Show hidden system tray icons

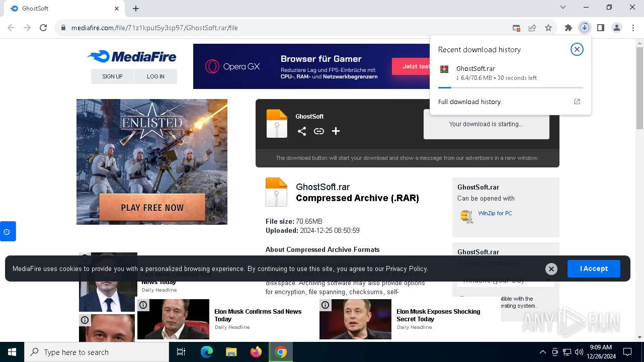(542, 352)
